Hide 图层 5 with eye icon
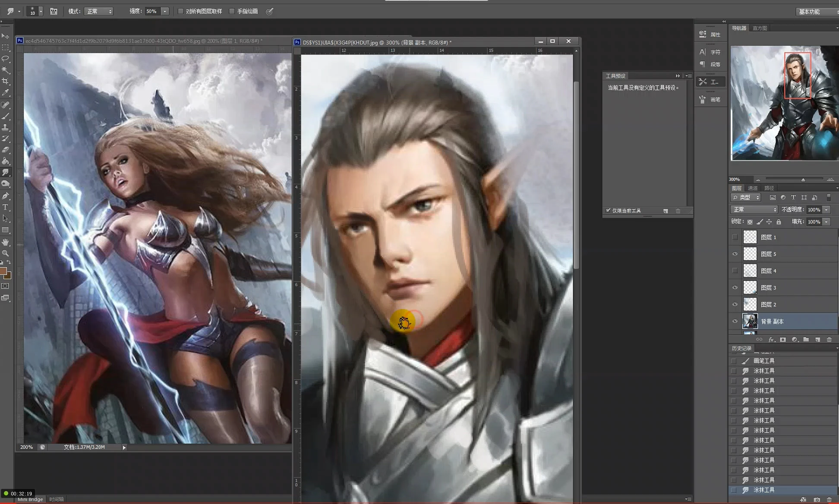Screen dimensions: 839x504 735,254
